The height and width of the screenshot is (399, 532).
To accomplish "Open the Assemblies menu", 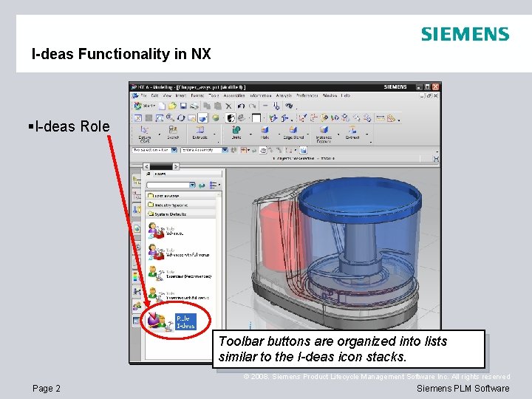I will [x=234, y=95].
